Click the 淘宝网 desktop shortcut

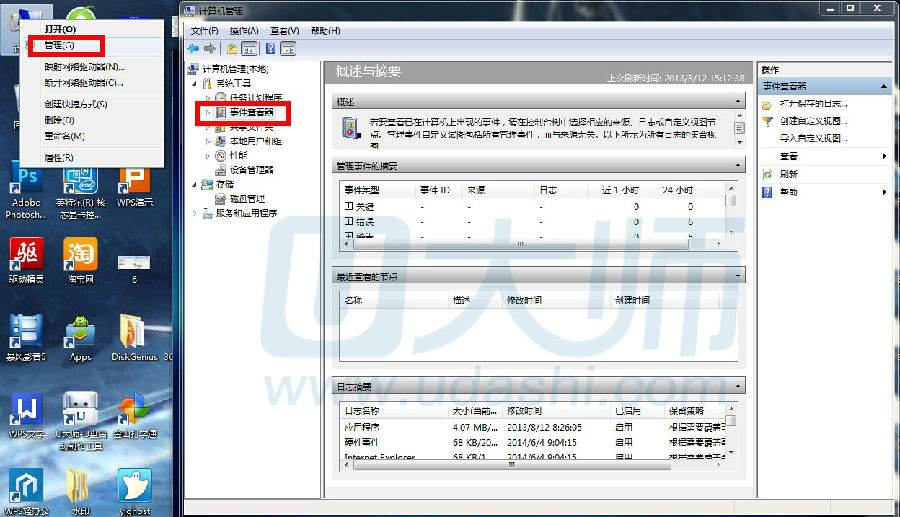(x=80, y=260)
